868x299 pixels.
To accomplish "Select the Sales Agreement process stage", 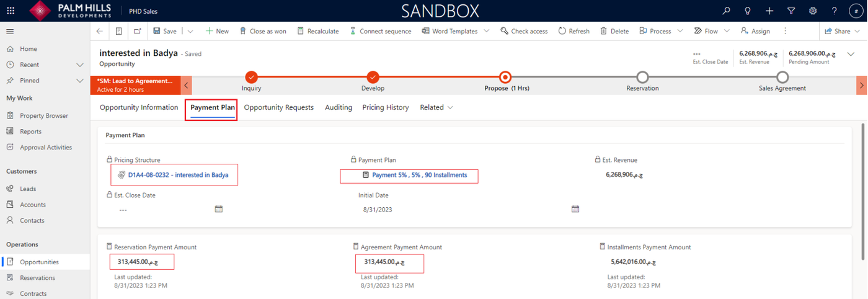I will tap(782, 77).
